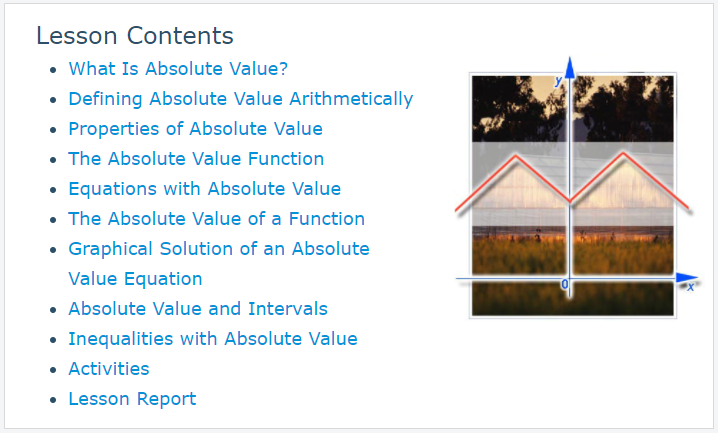This screenshot has width=718, height=433.
Task: Open Inequalities with Absolute Value link
Action: 213,339
